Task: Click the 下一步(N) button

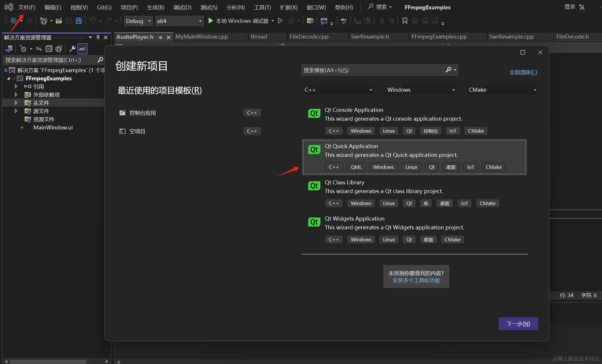Action: pos(518,324)
